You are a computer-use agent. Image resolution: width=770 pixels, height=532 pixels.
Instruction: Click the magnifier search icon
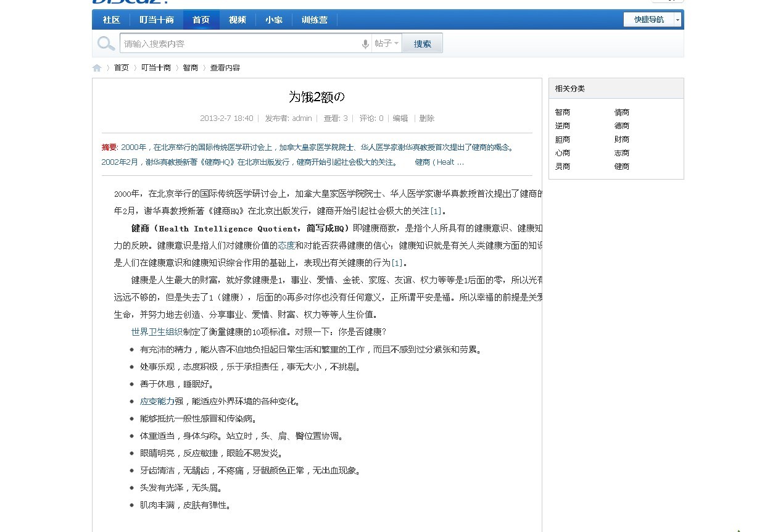(x=106, y=43)
